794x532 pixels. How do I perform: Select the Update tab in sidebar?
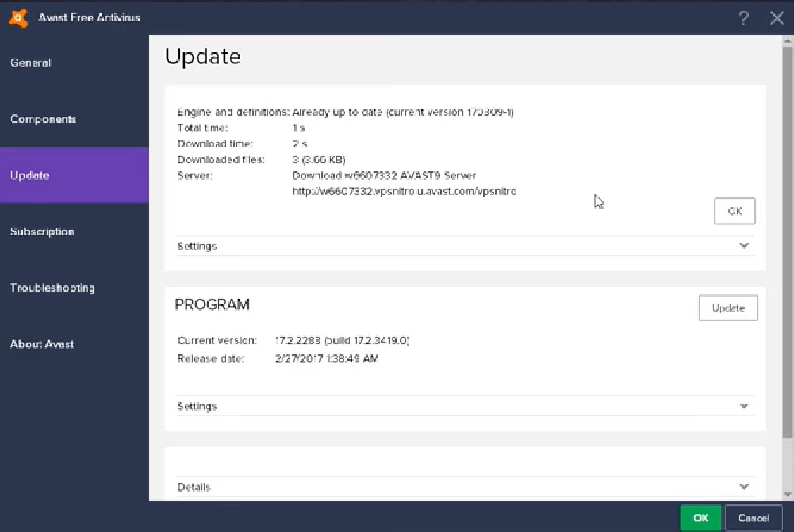(75, 175)
